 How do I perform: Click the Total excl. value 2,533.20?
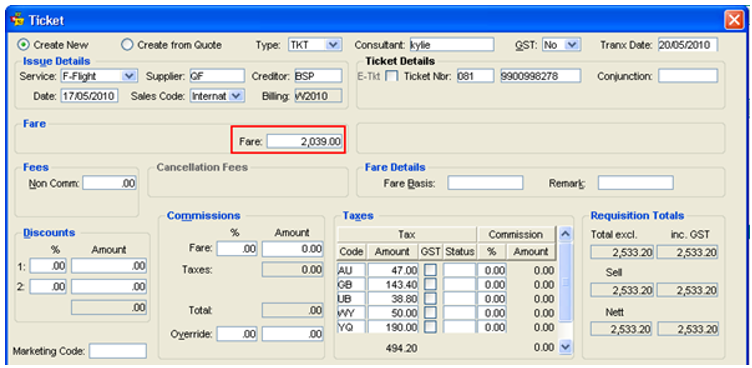pyautogui.click(x=622, y=252)
